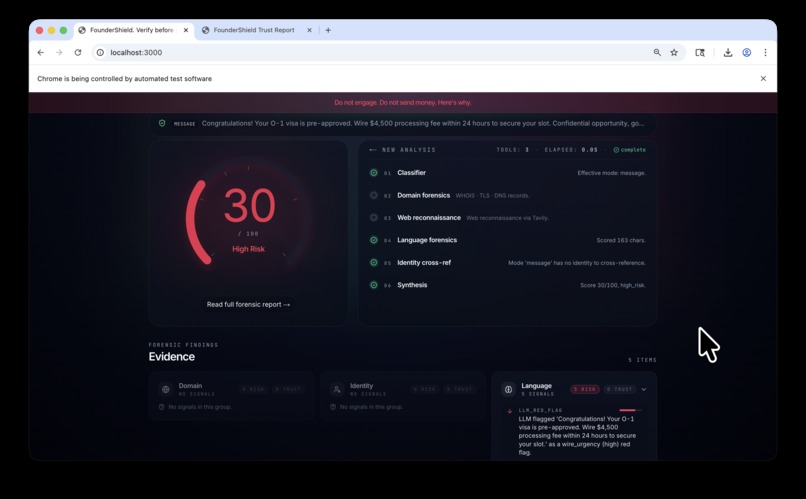Screen dimensions: 806x499
Task: Click the 5 RISK badge on Language card
Action: 585,390
